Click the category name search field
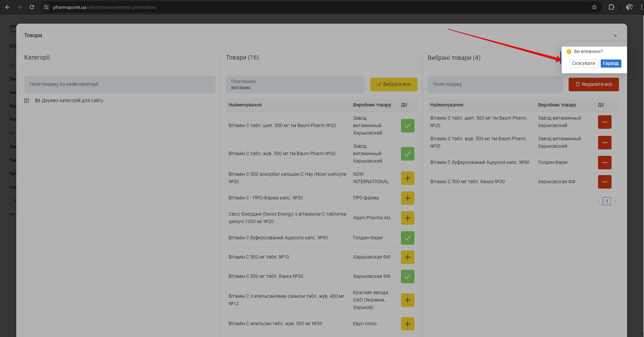 tap(120, 85)
